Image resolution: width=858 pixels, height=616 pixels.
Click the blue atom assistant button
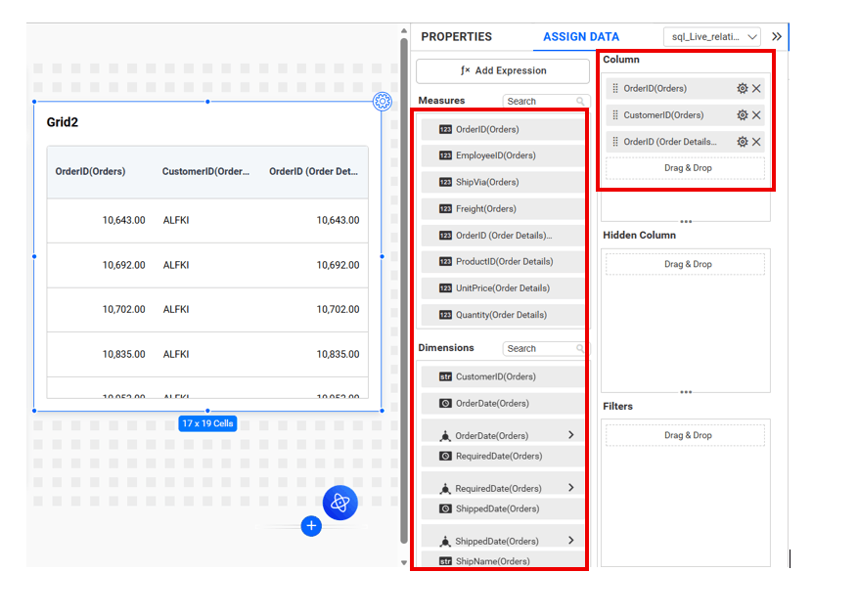click(339, 503)
